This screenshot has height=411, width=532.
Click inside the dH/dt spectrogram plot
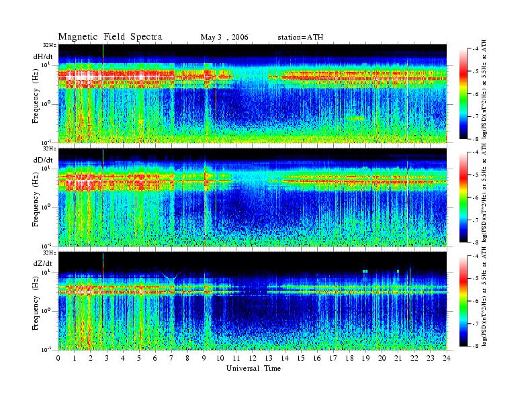253,93
